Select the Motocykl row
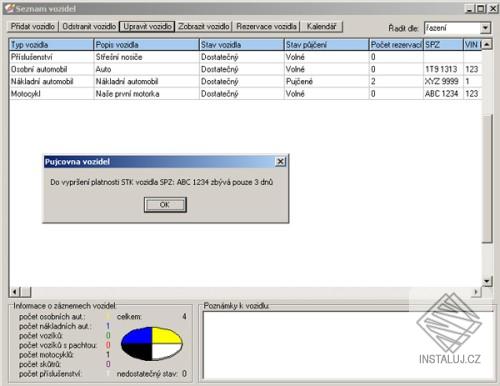This screenshot has width=500, height=386. point(245,94)
